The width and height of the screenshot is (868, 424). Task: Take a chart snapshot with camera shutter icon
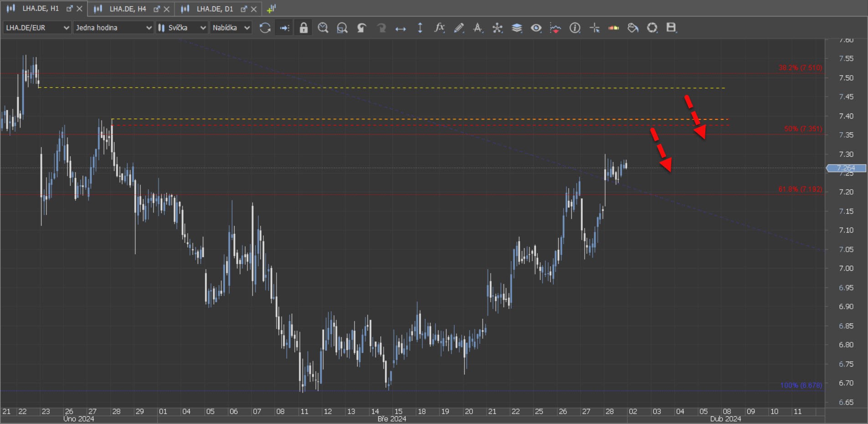pyautogui.click(x=652, y=28)
